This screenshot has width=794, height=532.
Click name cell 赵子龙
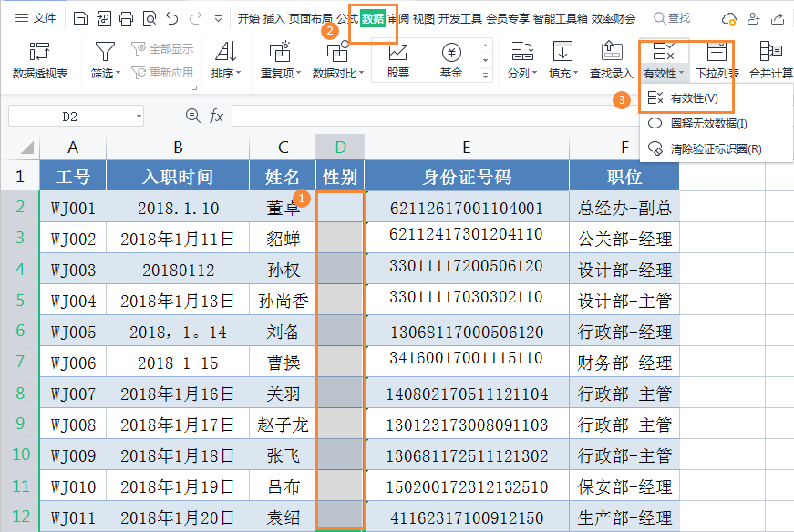click(x=283, y=425)
